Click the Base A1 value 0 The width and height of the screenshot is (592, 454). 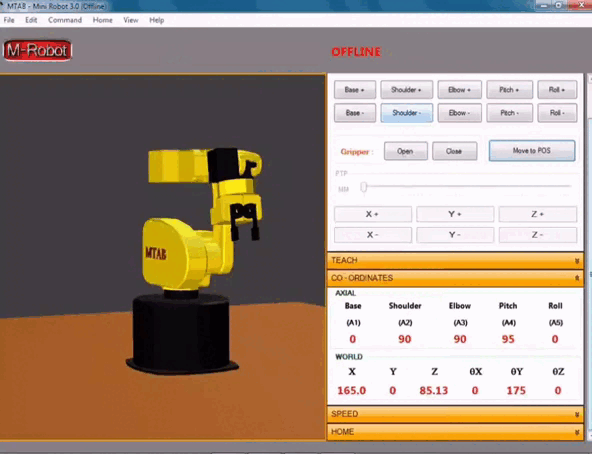pos(353,339)
